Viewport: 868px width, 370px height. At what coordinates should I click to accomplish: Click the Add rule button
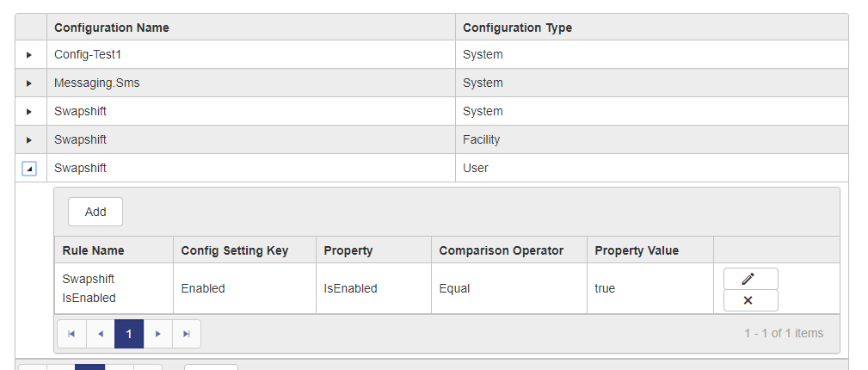click(x=95, y=212)
